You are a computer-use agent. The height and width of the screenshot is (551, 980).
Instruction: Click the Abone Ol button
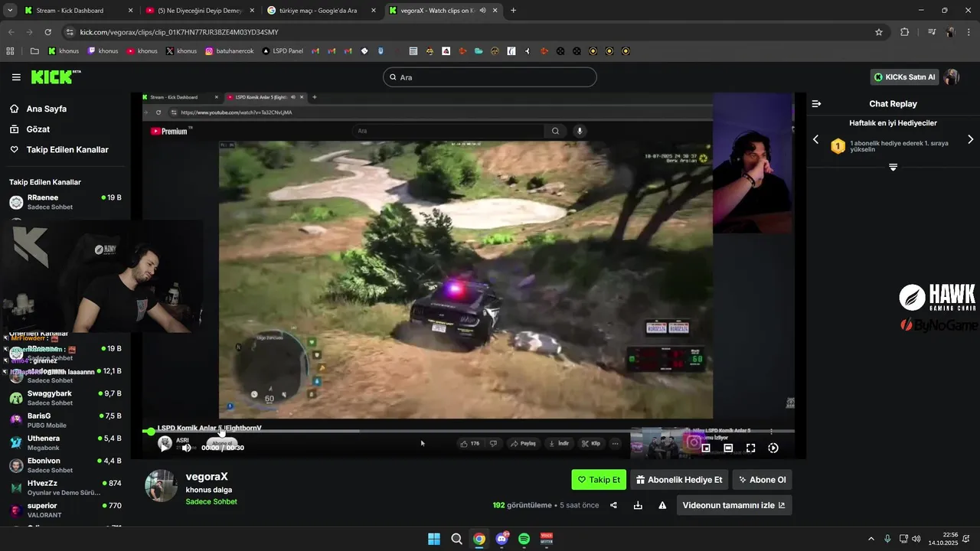pyautogui.click(x=762, y=480)
